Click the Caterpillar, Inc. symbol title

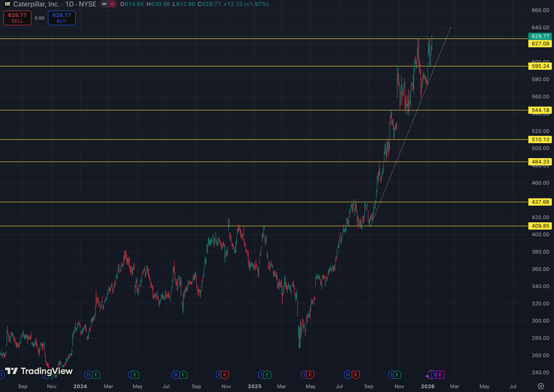(x=36, y=4)
